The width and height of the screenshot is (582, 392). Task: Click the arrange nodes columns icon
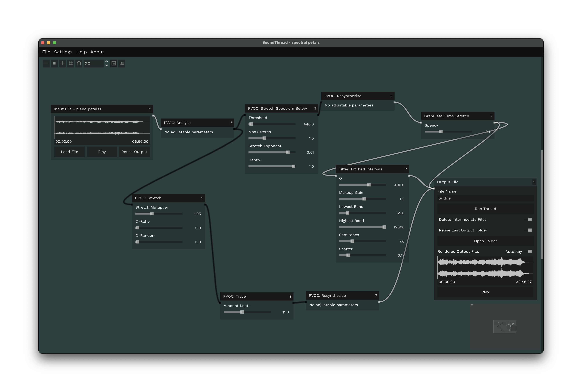[x=122, y=63]
